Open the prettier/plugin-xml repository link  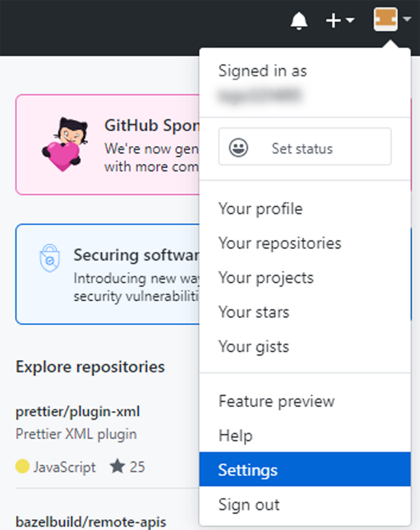(78, 411)
